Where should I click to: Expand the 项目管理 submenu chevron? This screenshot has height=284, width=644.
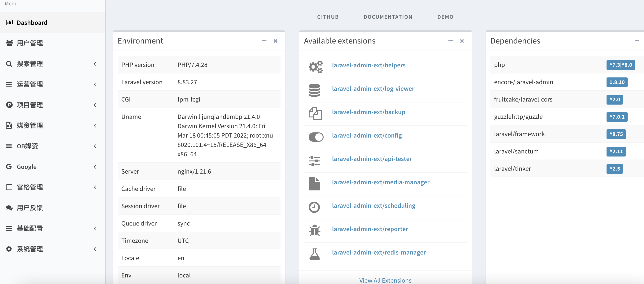pos(95,105)
